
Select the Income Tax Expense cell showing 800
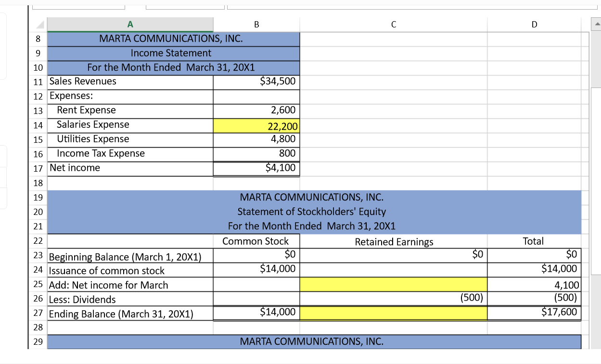pyautogui.click(x=256, y=153)
